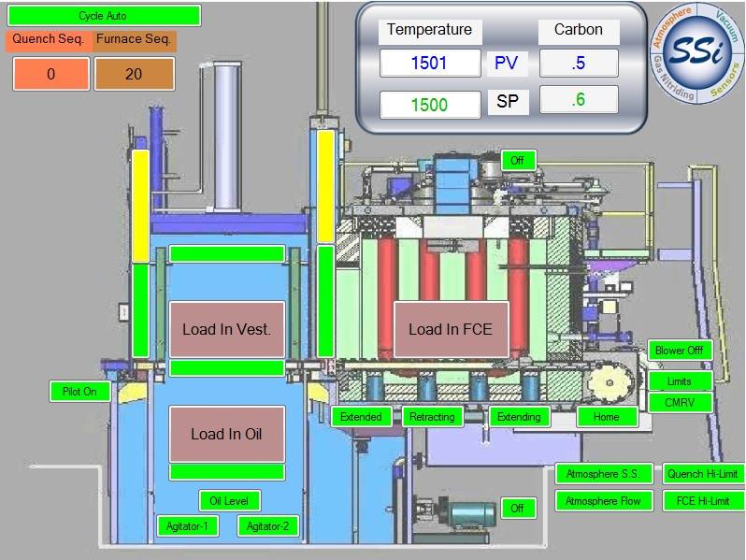Click the Load In FCE button
The height and width of the screenshot is (560, 746).
tap(451, 329)
